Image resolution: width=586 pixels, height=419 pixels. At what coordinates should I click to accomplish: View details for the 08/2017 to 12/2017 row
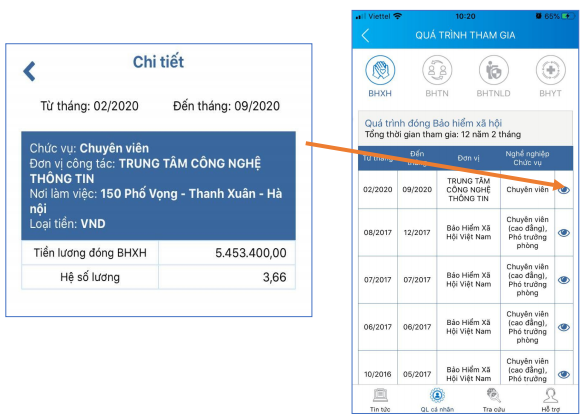pyautogui.click(x=564, y=233)
